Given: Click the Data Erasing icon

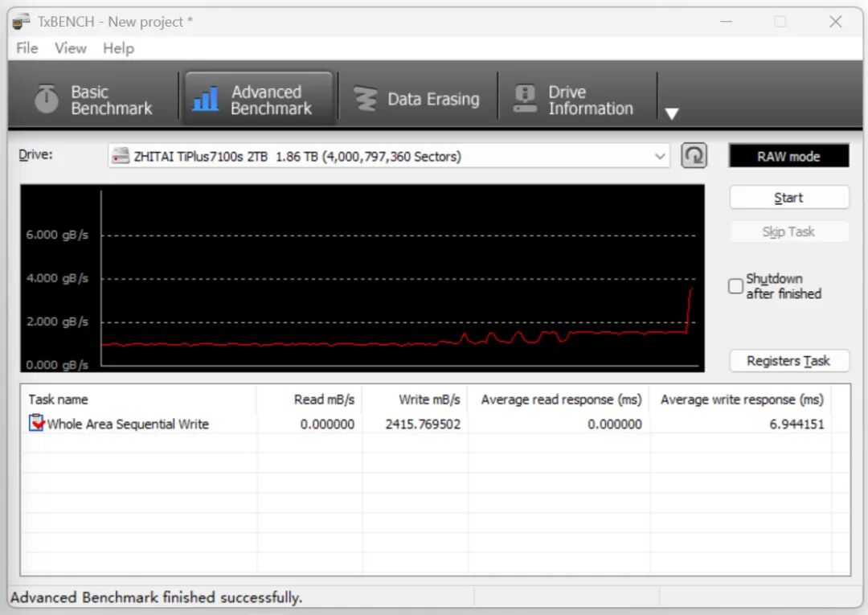Looking at the screenshot, I should tap(366, 100).
